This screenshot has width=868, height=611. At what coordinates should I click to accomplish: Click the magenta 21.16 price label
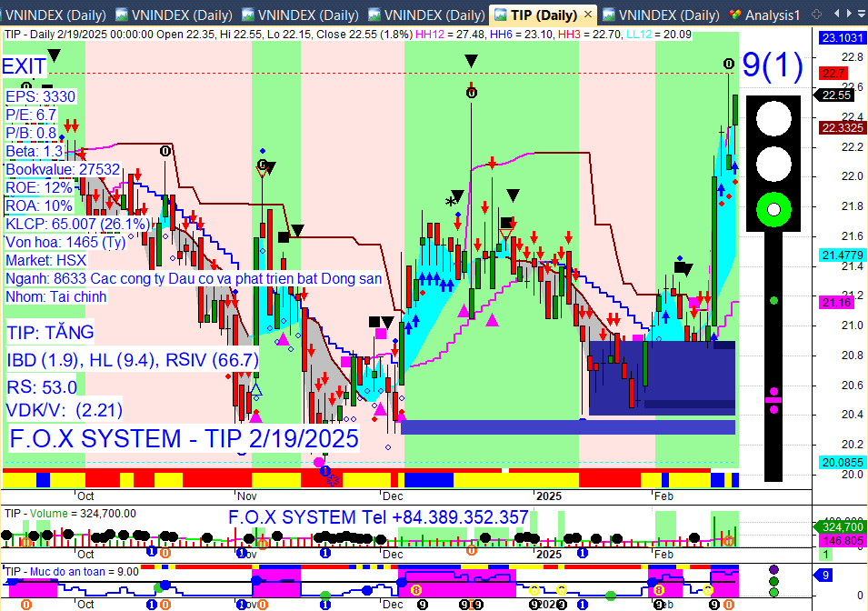point(836,303)
